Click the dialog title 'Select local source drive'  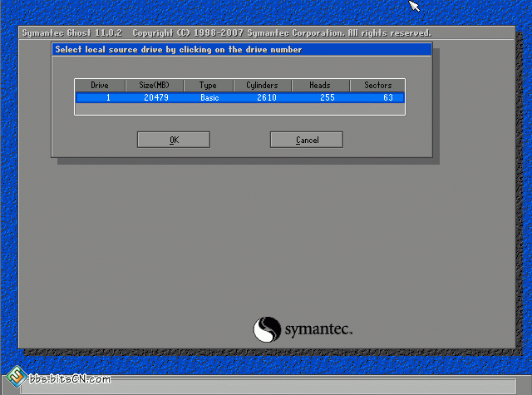[x=179, y=50]
